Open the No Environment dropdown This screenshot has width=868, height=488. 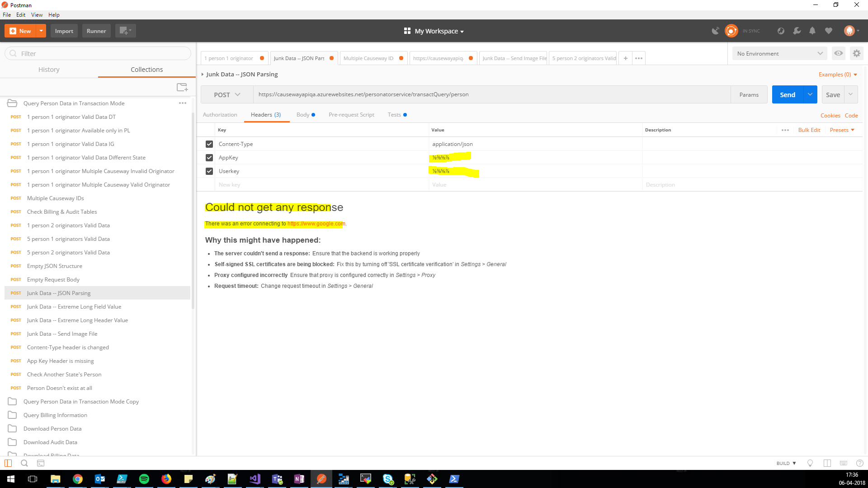point(779,53)
